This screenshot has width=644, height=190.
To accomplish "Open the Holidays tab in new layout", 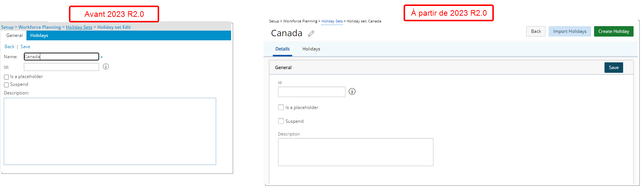I will (x=311, y=49).
